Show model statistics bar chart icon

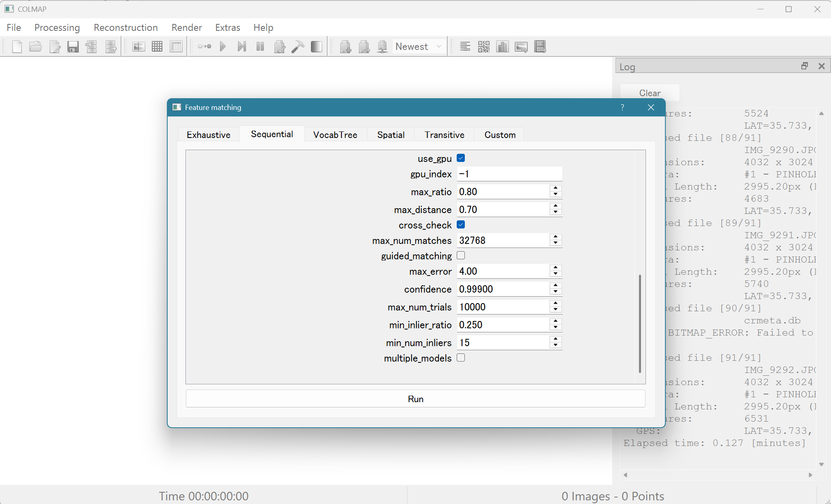[x=503, y=47]
